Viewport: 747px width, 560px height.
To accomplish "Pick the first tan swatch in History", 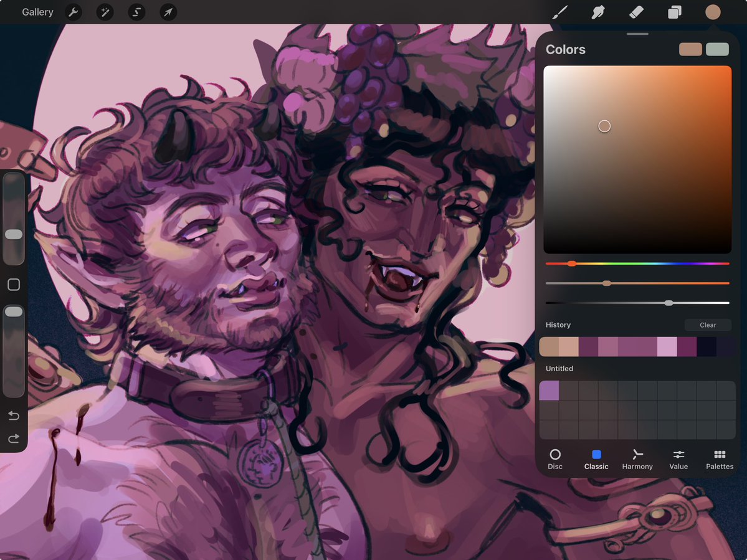I will (x=549, y=347).
